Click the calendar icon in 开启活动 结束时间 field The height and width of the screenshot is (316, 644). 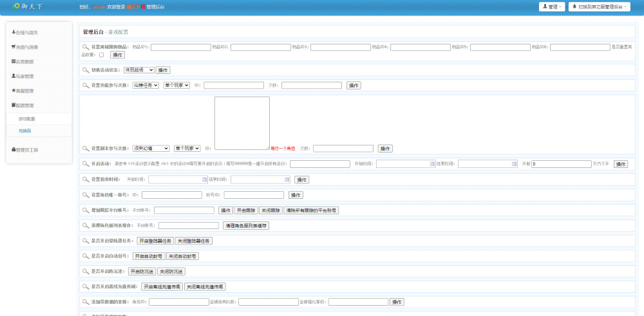point(515,164)
